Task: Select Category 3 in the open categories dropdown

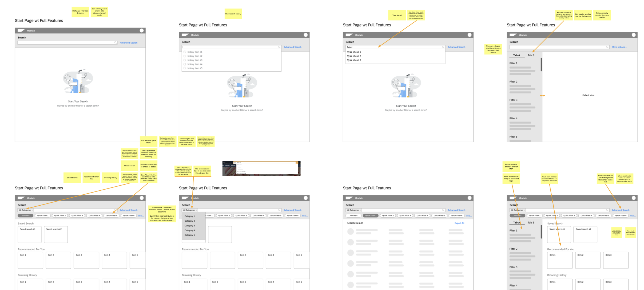Action: point(190,226)
